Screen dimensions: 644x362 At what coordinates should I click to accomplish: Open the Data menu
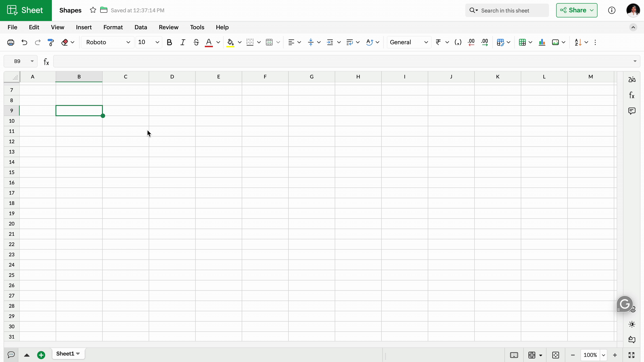(x=140, y=27)
